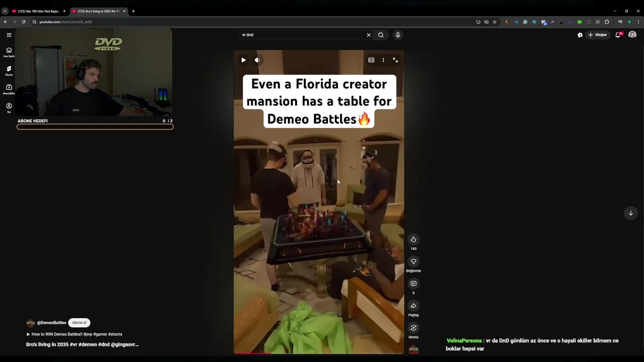This screenshot has height=362, width=644.
Task: Install or cast via the screen icon in address bar
Action: tap(478, 22)
